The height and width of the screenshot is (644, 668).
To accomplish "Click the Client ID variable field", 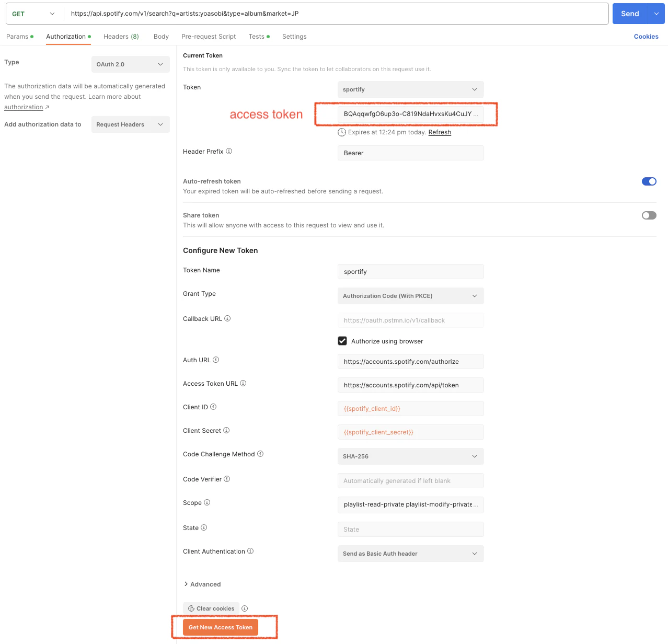I will click(x=411, y=409).
